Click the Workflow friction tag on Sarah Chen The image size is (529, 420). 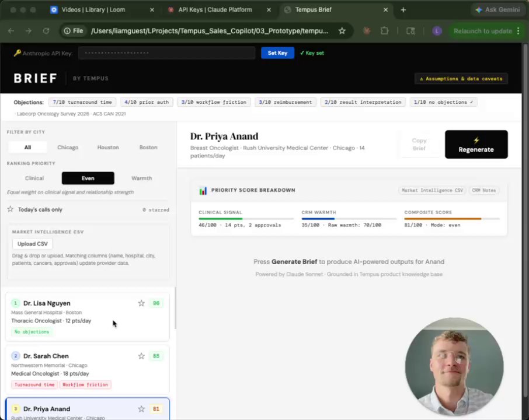point(85,384)
